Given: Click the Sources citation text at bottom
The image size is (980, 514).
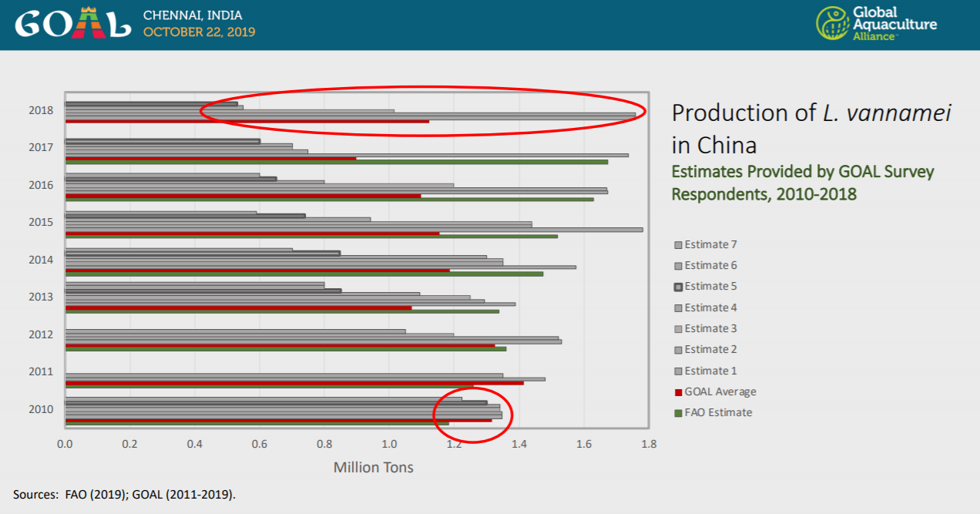Looking at the screenshot, I should 124,494.
